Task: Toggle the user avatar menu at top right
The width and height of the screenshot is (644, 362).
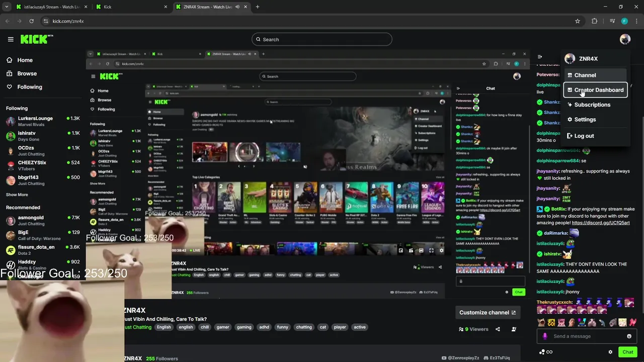Action: (x=625, y=39)
